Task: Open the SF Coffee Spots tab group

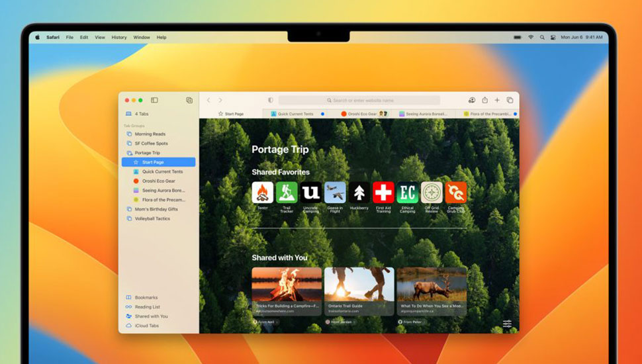Action: tap(158, 144)
